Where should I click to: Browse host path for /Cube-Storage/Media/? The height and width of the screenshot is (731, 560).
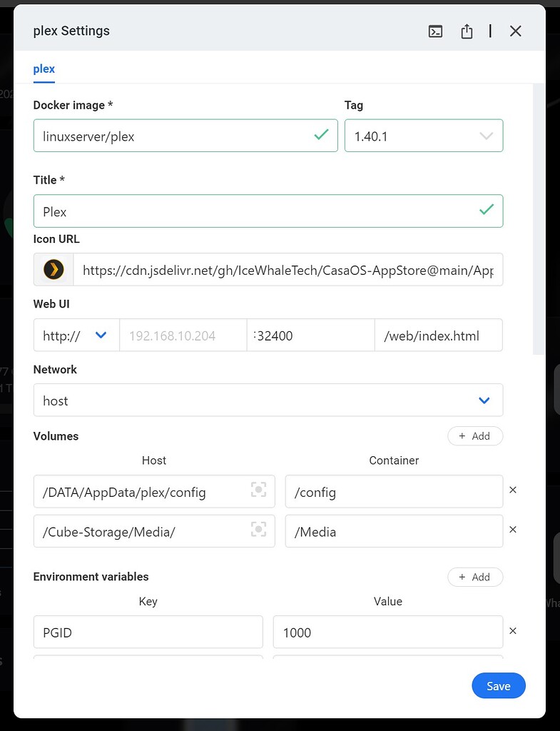point(258,530)
